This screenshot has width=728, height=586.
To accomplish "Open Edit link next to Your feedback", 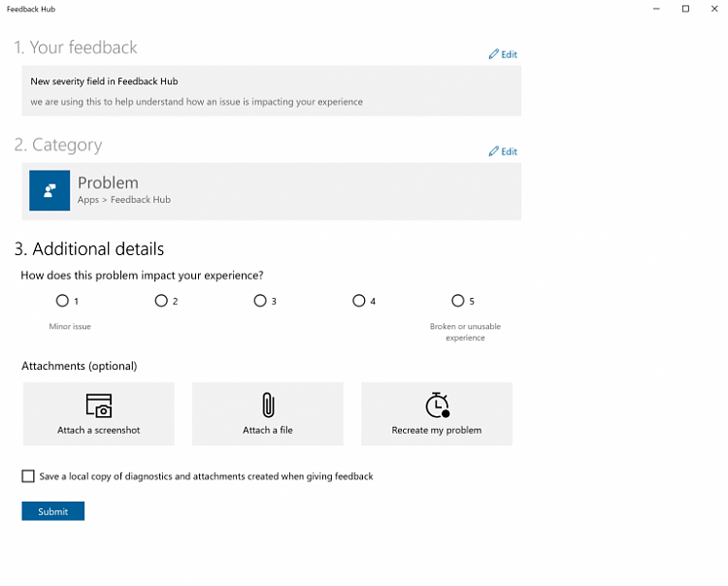I will pos(509,54).
